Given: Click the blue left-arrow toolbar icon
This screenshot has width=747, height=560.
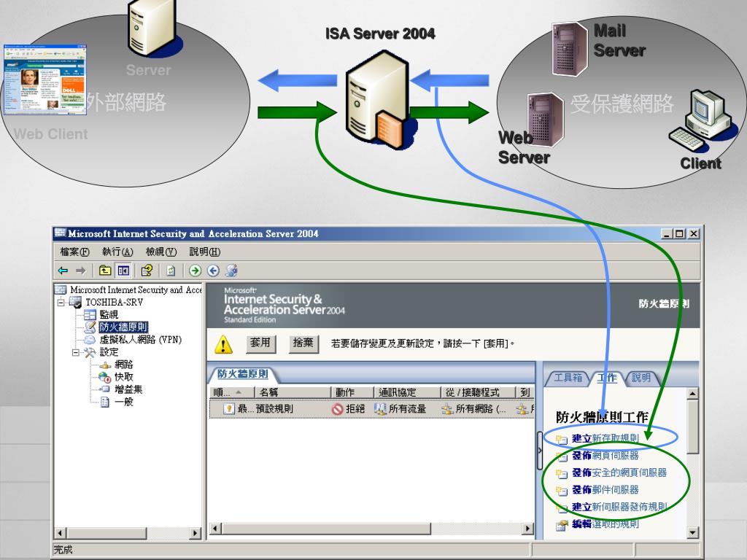Looking at the screenshot, I should click(x=214, y=271).
